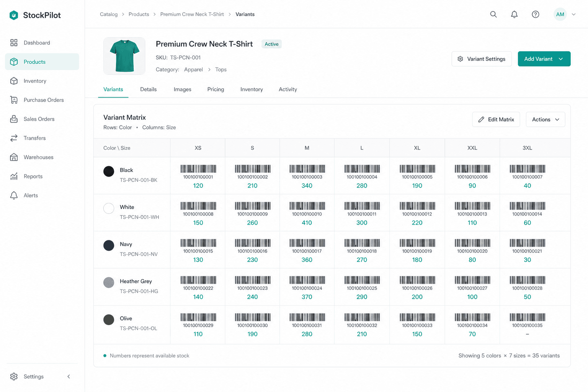Click the White color swatch
This screenshot has width=588, height=392.
pos(109,208)
